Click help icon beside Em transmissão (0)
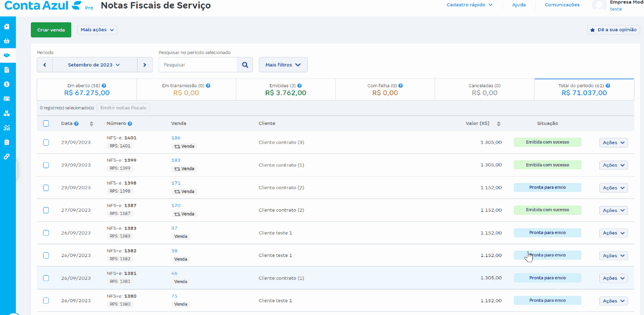Viewport: 644px width, 315px height. [208, 86]
